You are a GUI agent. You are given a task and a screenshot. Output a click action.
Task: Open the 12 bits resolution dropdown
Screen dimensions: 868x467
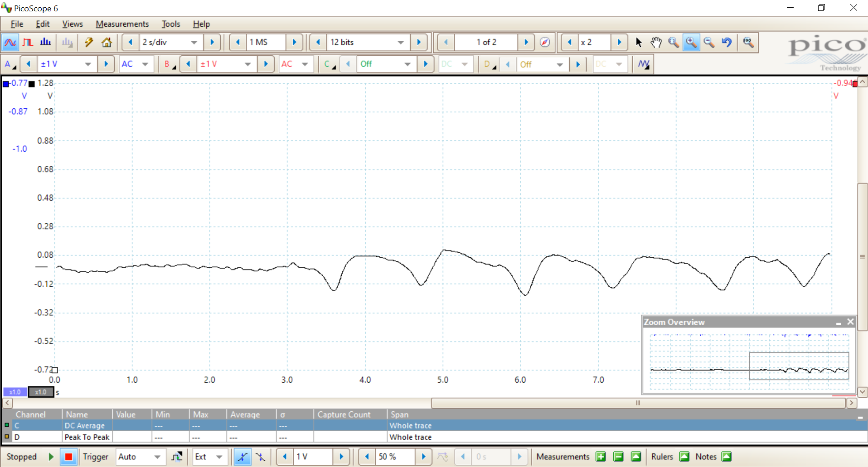pyautogui.click(x=401, y=42)
